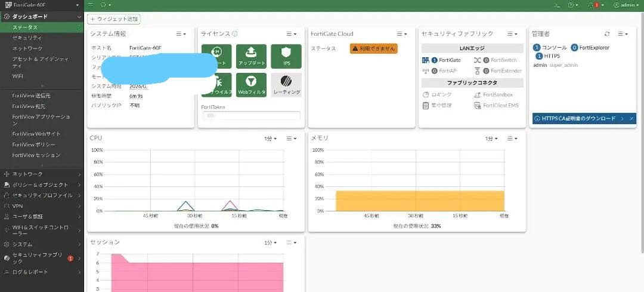Open the CPU widget 1分 time range dropdown
Image resolution: width=644 pixels, height=292 pixels.
(270, 139)
